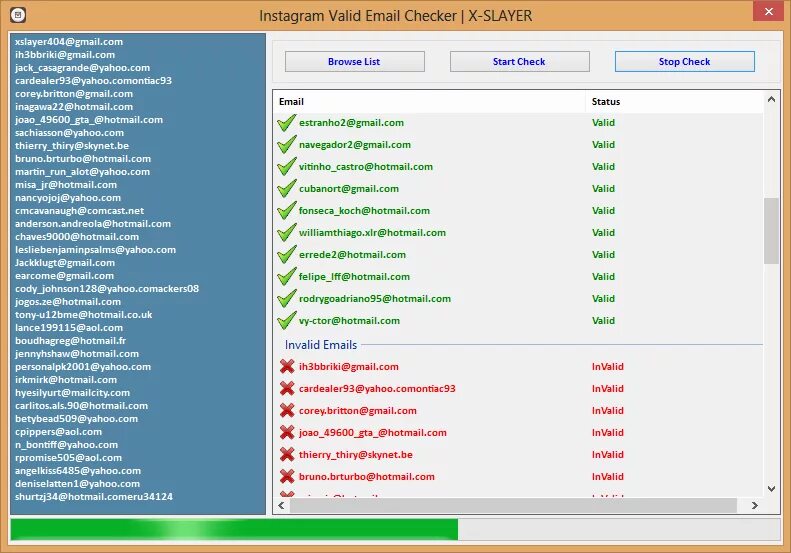Sort by the Status column header
This screenshot has height=553, width=791.
(x=674, y=101)
